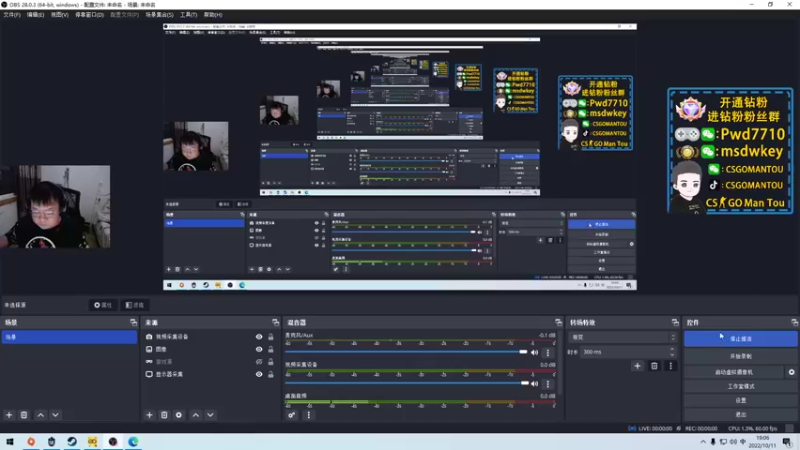Open advanced audio properties via the mixer gears icon

[291, 415]
